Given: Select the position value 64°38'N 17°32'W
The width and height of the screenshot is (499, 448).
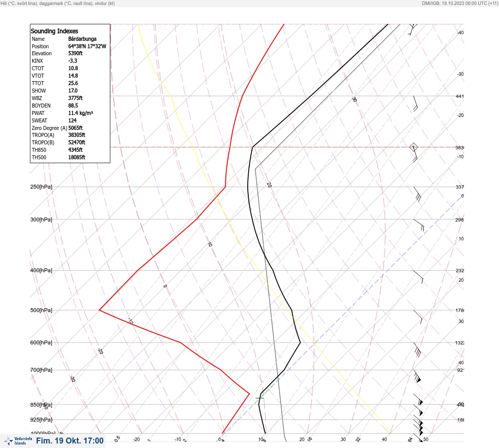Looking at the screenshot, I should [x=87, y=46].
